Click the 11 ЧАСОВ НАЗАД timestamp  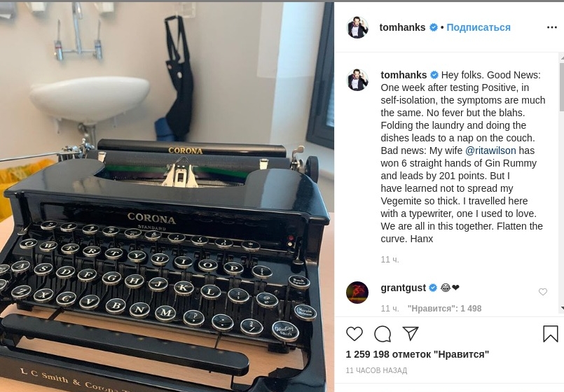[376, 370]
